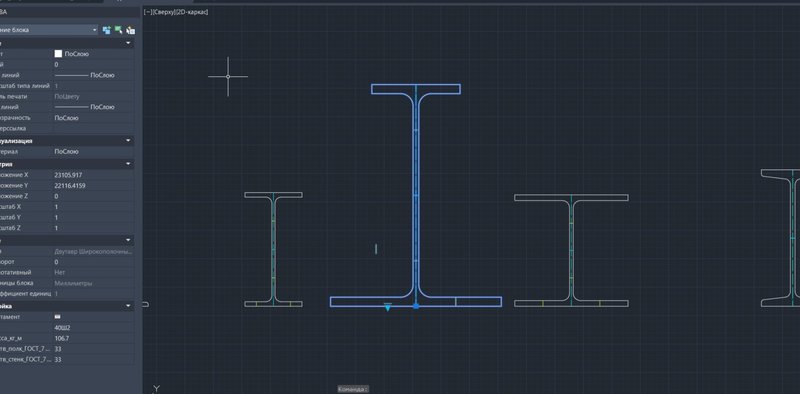This screenshot has width=800, height=394.
Task: Toggle the PICKADD icon in the properties palette
Action: (107, 30)
